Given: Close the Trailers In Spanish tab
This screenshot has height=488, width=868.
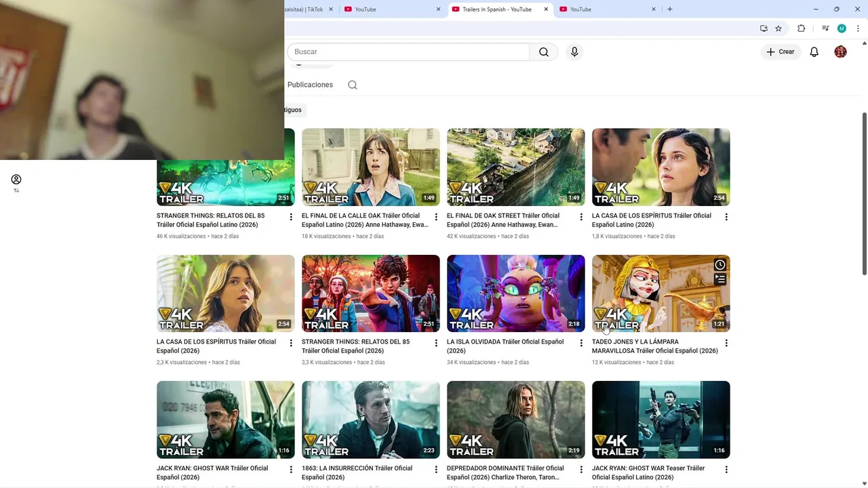Looking at the screenshot, I should click(x=546, y=9).
